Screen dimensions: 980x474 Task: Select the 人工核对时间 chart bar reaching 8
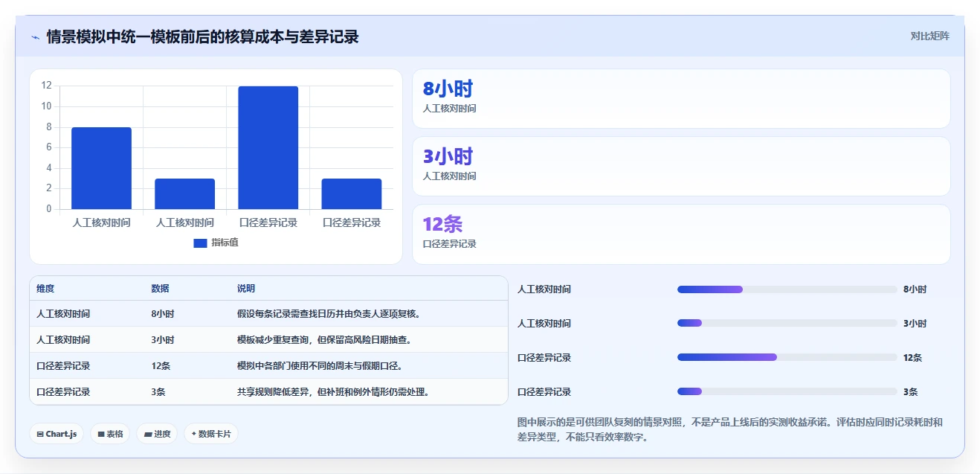pyautogui.click(x=101, y=168)
